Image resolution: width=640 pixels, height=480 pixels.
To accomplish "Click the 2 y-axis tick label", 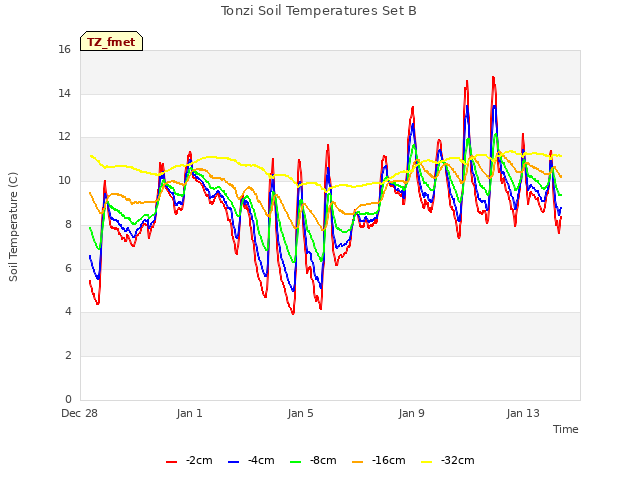I will [x=68, y=356].
